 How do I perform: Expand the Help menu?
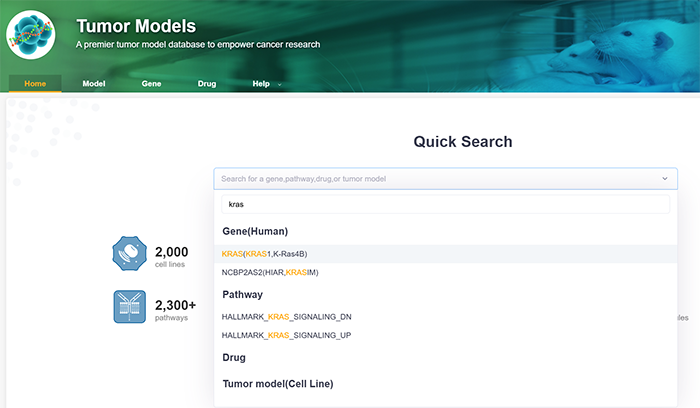(x=265, y=84)
